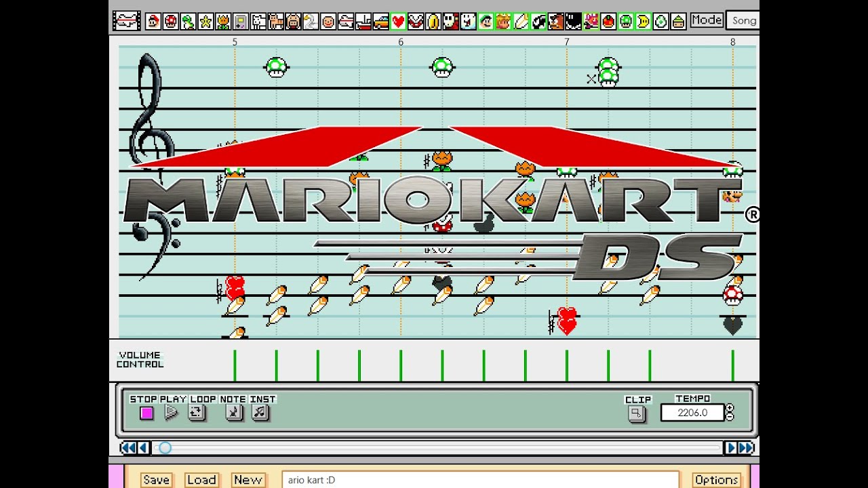Viewport: 868px width, 488px height.
Task: Select the Coin instrument icon
Action: (x=433, y=21)
